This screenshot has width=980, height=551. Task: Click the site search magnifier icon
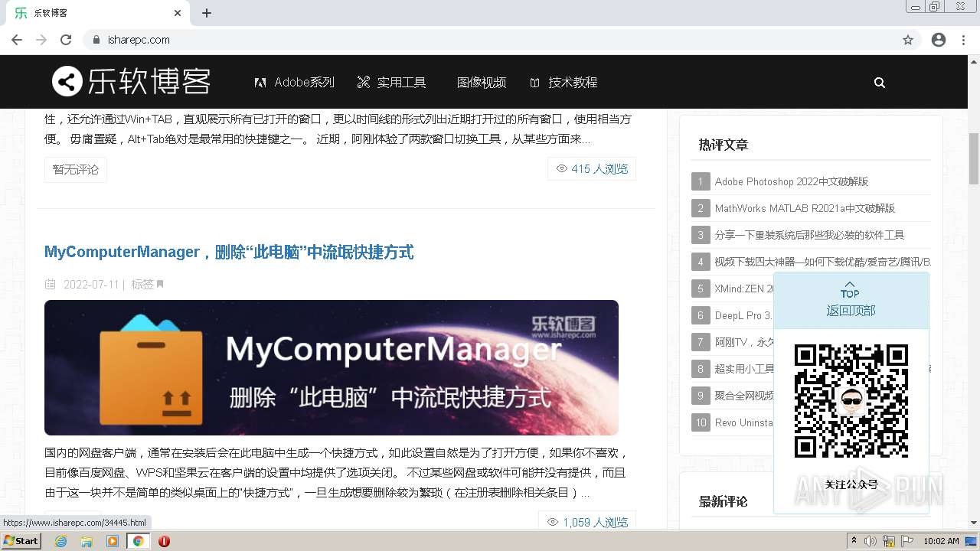pyautogui.click(x=880, y=83)
